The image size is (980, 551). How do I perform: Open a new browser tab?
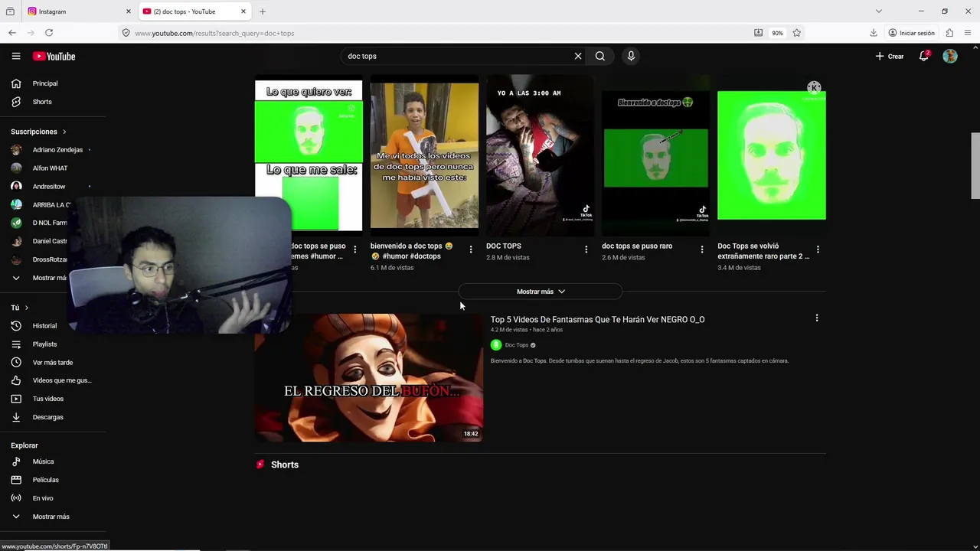click(x=263, y=11)
